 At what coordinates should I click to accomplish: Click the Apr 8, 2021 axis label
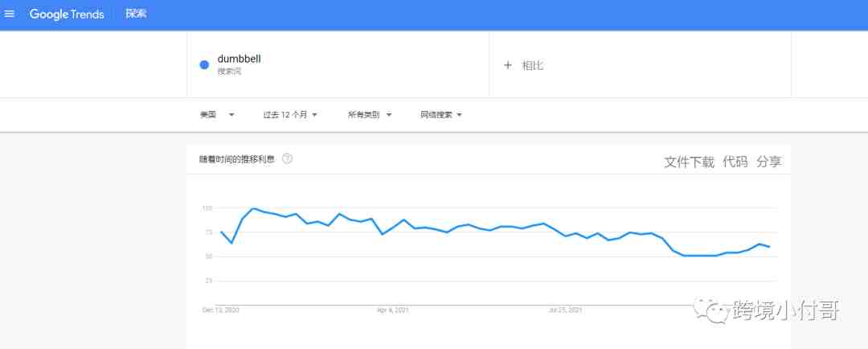(394, 310)
